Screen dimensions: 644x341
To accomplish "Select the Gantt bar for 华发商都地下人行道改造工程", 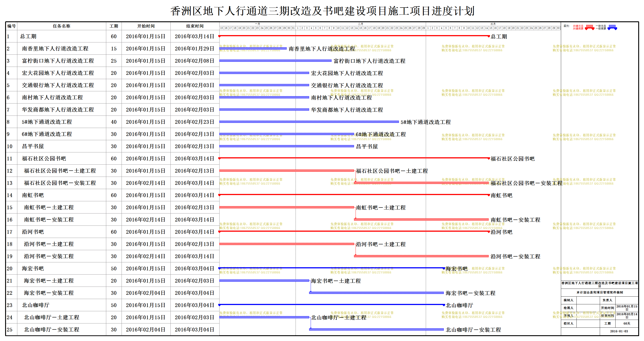I will click(264, 110).
